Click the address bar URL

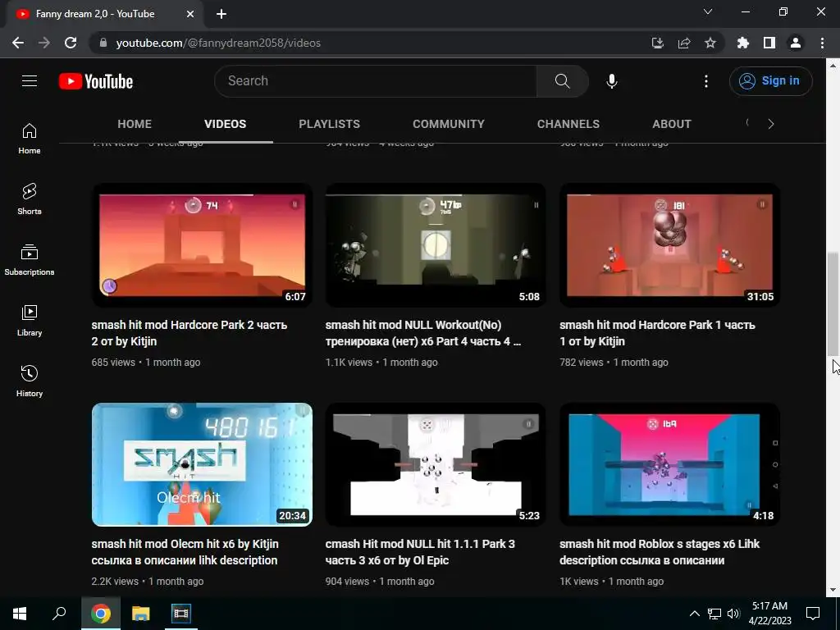tap(218, 43)
